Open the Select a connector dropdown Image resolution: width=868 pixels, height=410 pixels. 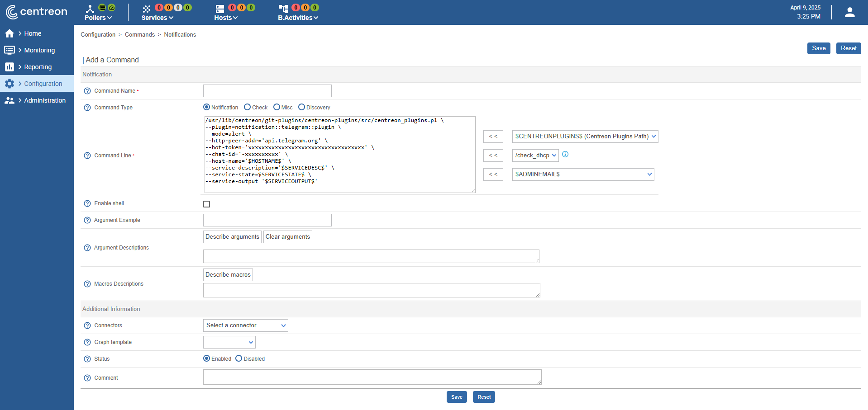pyautogui.click(x=245, y=325)
